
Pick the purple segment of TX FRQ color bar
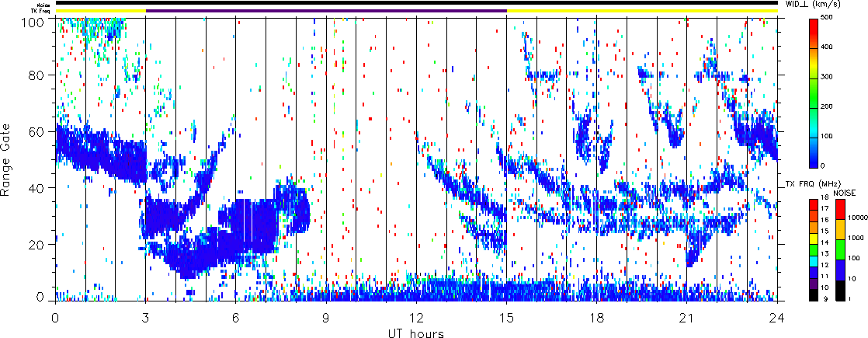(814, 284)
